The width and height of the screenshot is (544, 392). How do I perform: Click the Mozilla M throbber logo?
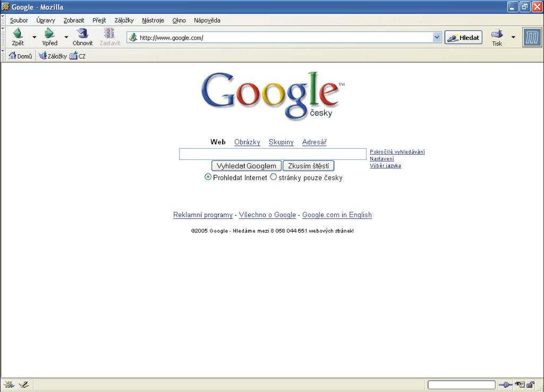(532, 37)
